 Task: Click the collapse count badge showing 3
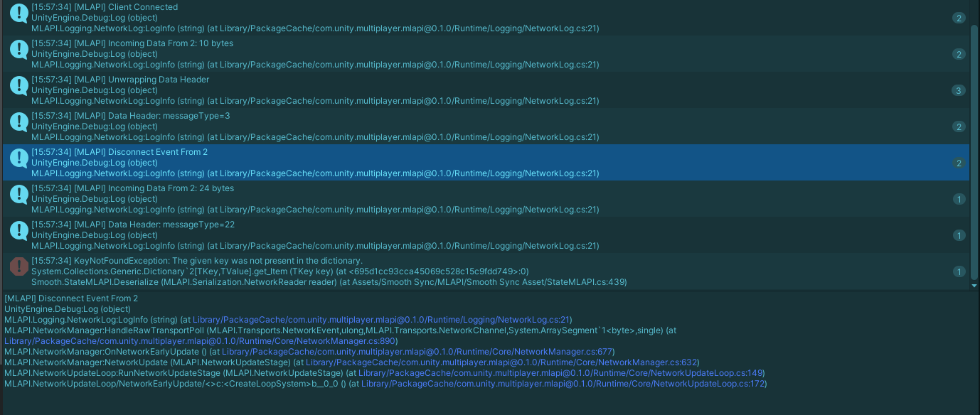[x=959, y=90]
